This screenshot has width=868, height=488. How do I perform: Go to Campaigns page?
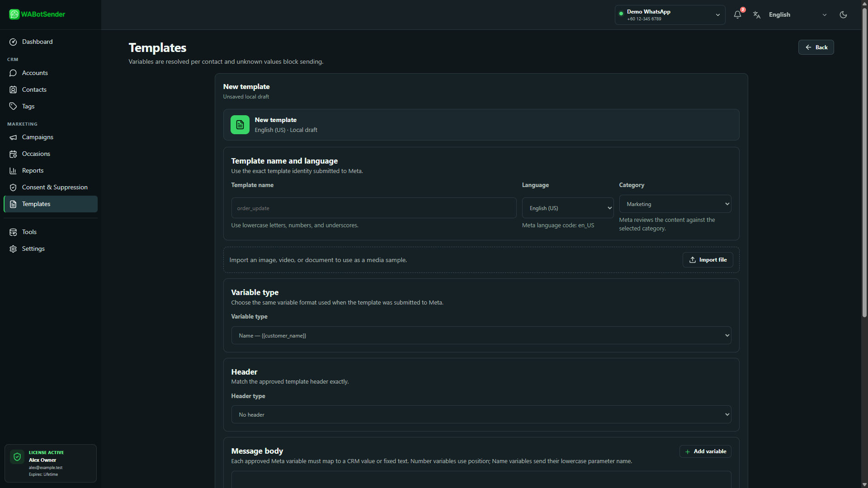(51, 137)
